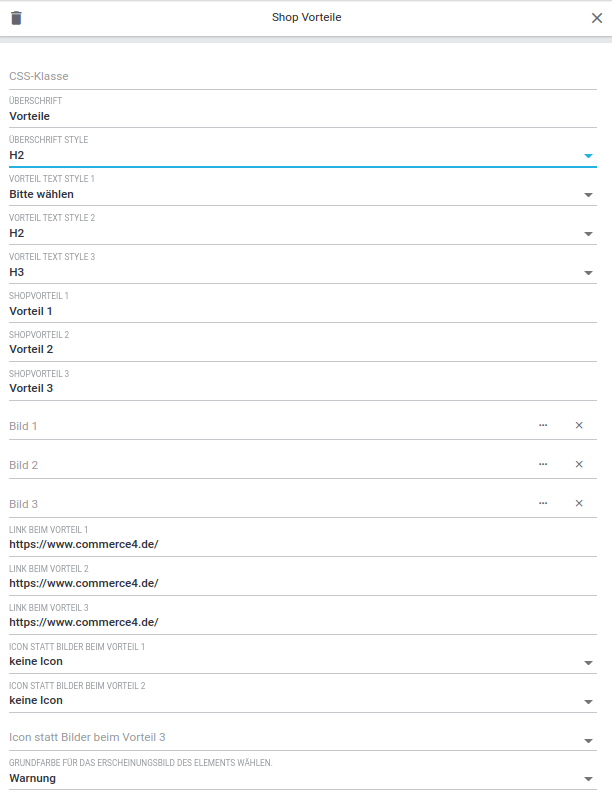Viewport: 612px width, 794px height.
Task: Open Vorteil Text Style 1 dropdown
Action: pos(588,195)
